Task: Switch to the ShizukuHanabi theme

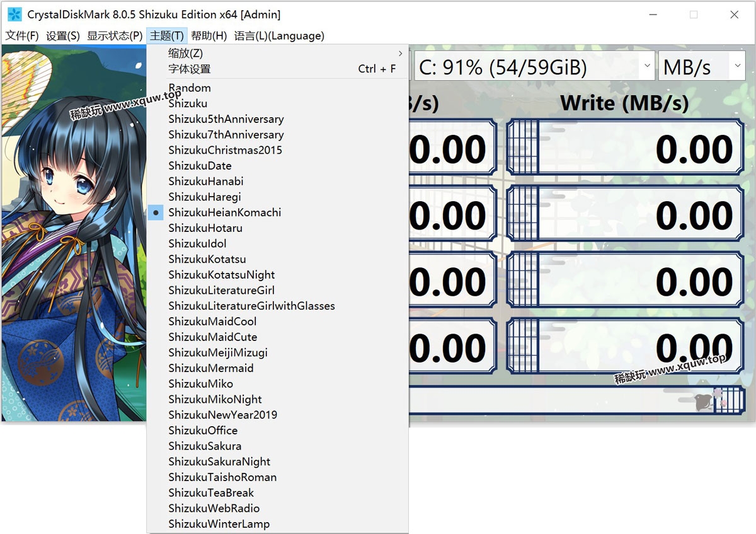Action: click(278, 181)
